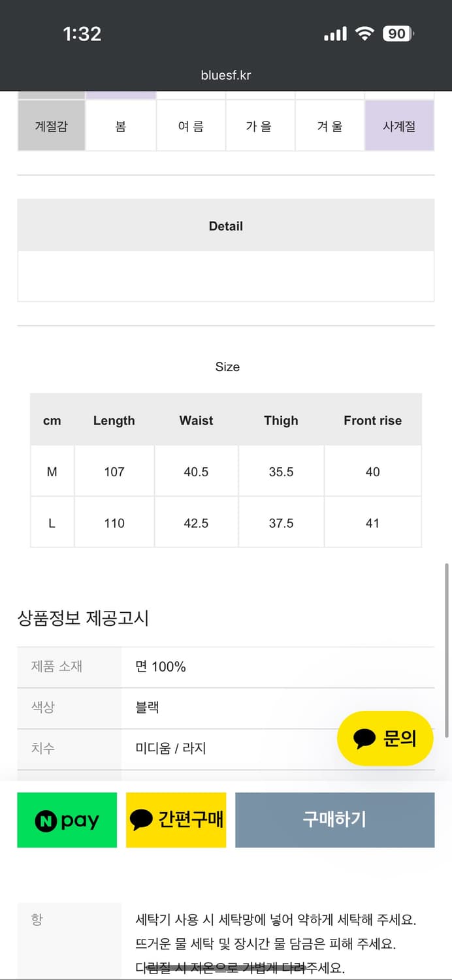Deselect the highlighted 사계절 option
452x980 pixels.
click(x=400, y=125)
